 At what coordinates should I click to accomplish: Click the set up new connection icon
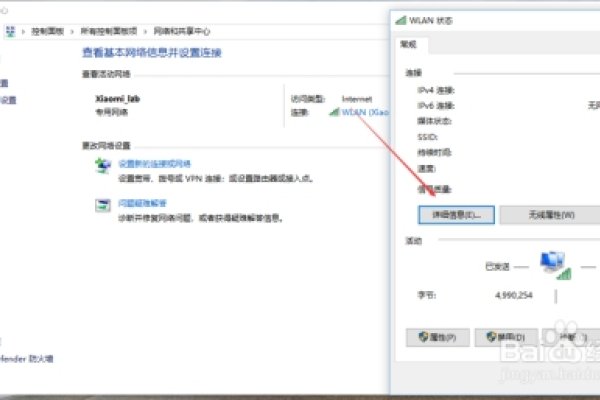point(103,165)
